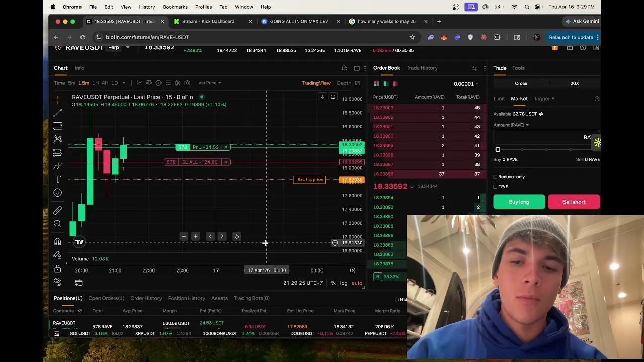Open the Amount (RAVE) unit dropdown

click(511, 125)
